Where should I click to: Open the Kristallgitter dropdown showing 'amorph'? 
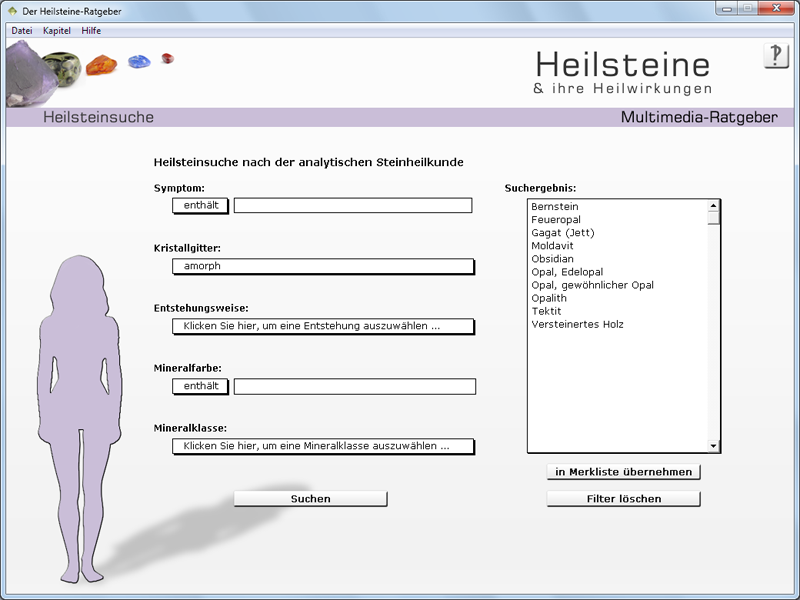point(322,266)
